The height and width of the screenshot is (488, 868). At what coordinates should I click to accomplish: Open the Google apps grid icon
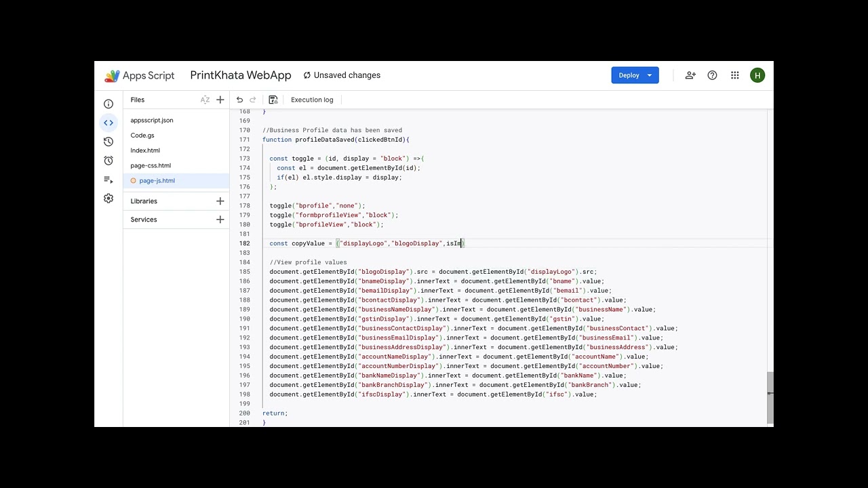pos(734,75)
